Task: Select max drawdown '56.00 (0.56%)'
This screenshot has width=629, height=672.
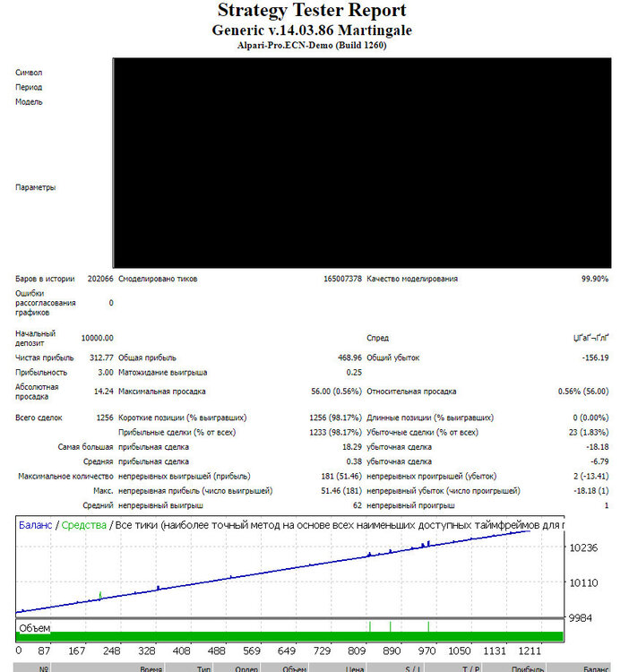Action: pos(336,392)
